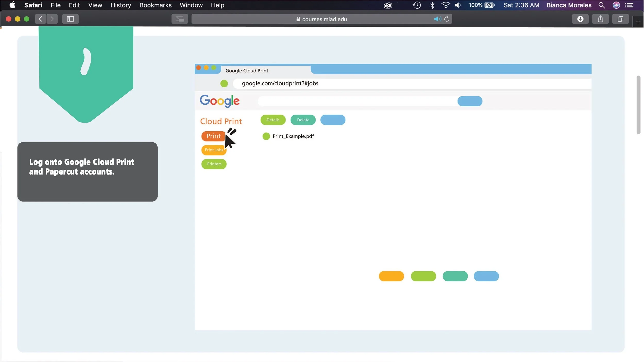This screenshot has height=362, width=644.
Task: Open the Safari Downloads icon
Action: [x=580, y=19]
